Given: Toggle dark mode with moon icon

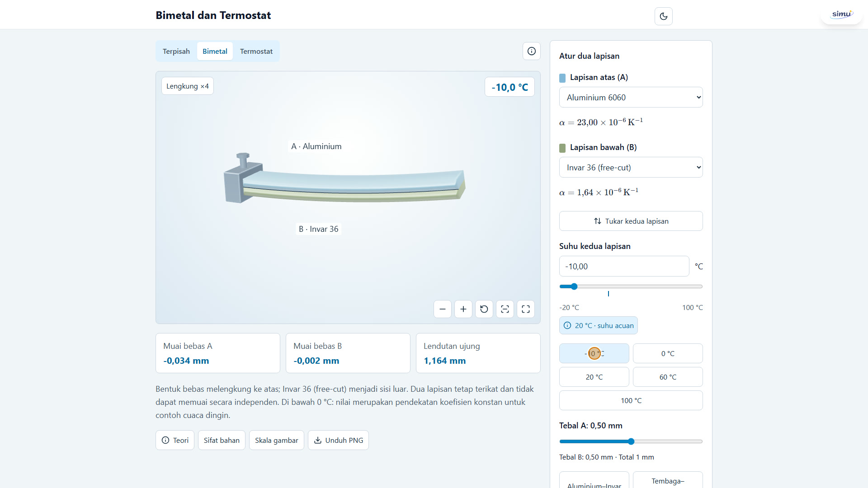Looking at the screenshot, I should tap(663, 16).
